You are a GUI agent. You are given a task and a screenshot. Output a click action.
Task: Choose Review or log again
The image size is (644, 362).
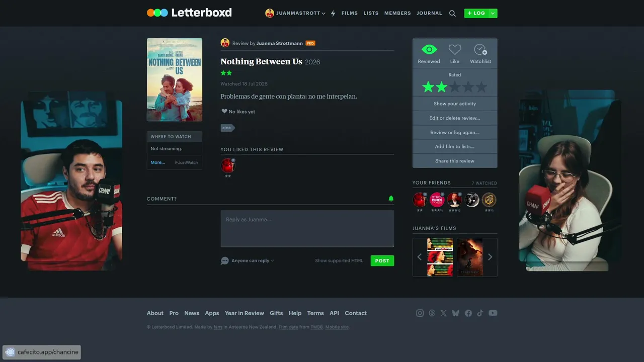point(455,133)
